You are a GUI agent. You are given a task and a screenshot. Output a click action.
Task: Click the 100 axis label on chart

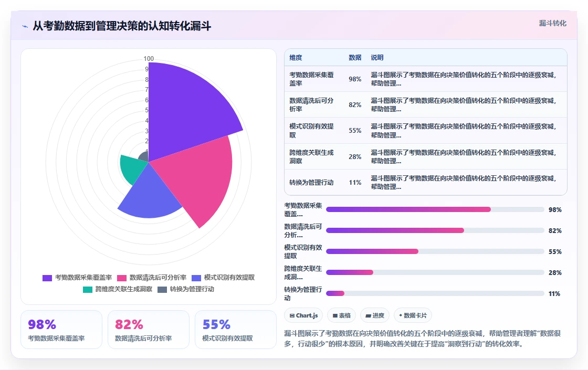pos(149,58)
